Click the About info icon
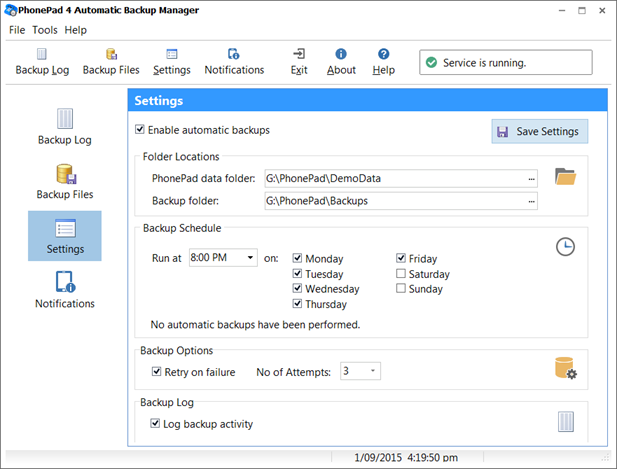Viewport: 617px width, 469px height. (341, 54)
